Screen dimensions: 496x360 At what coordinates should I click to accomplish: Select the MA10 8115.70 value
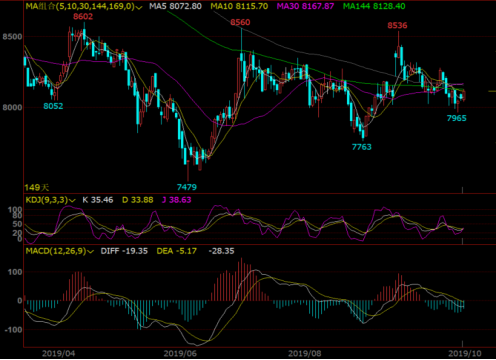pyautogui.click(x=239, y=6)
